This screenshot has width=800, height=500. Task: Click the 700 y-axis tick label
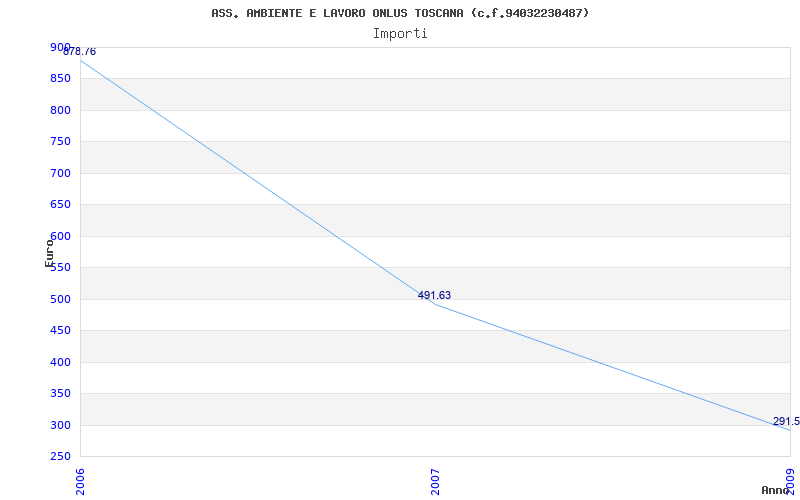click(x=60, y=173)
